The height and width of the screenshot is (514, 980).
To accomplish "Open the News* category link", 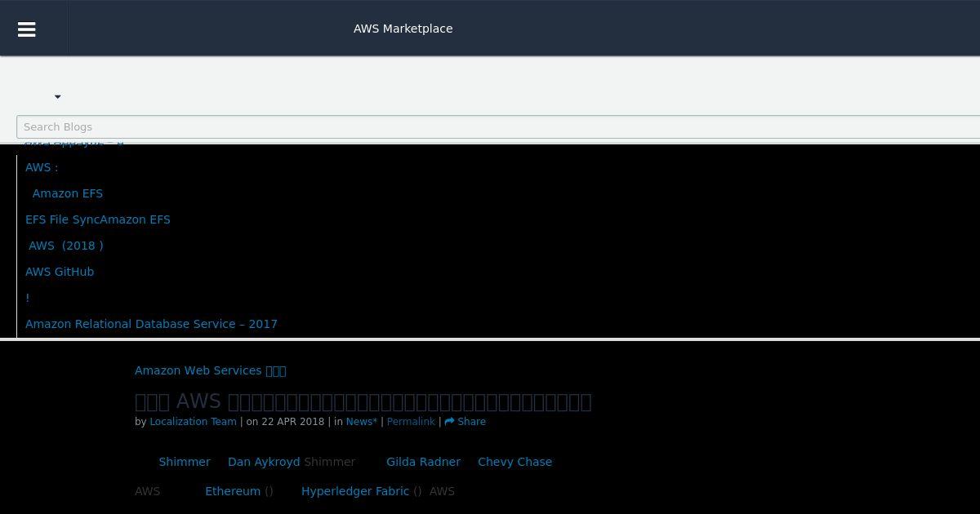I will click(x=362, y=422).
